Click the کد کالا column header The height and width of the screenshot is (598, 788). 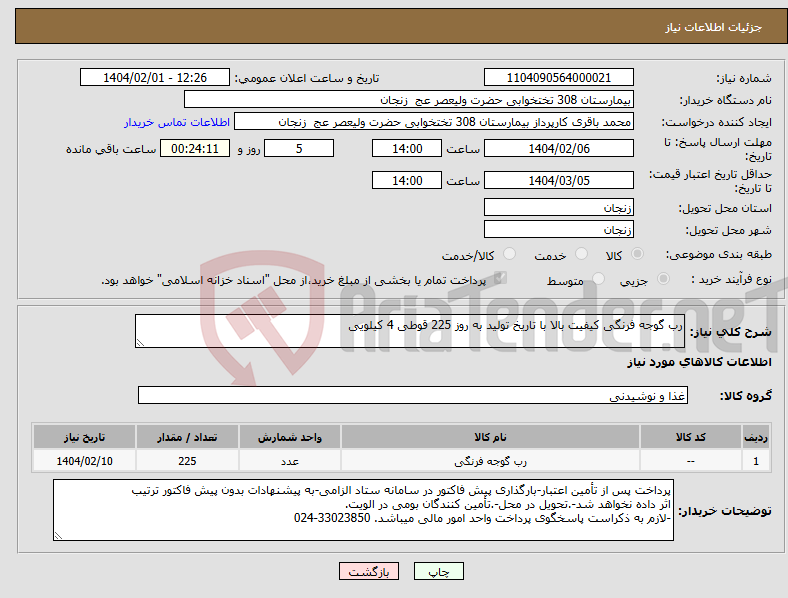point(691,437)
